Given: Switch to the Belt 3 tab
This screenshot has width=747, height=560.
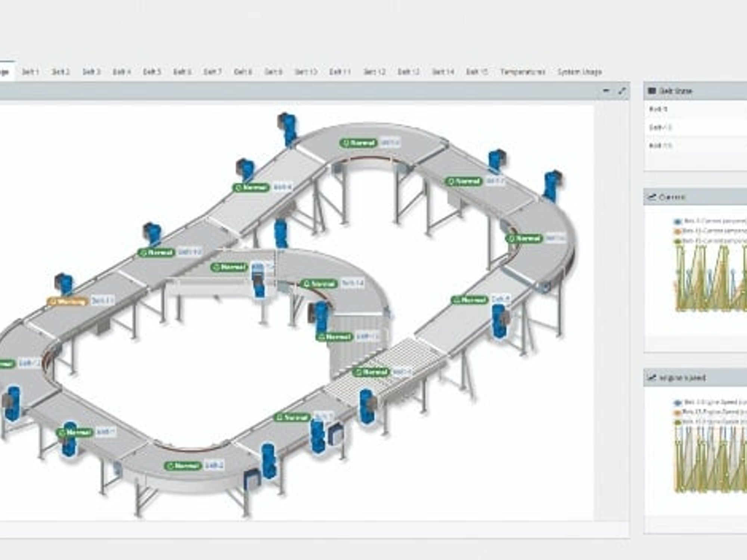Looking at the screenshot, I should [x=91, y=71].
